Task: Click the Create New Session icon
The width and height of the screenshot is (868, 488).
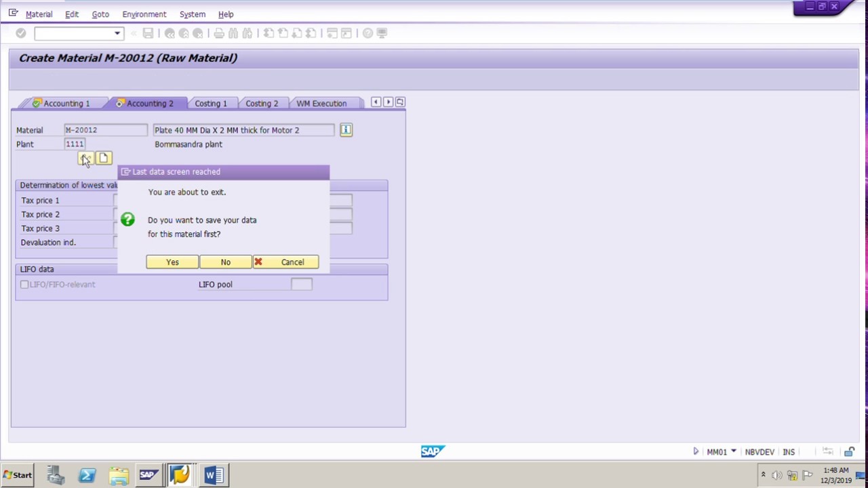Action: [332, 33]
